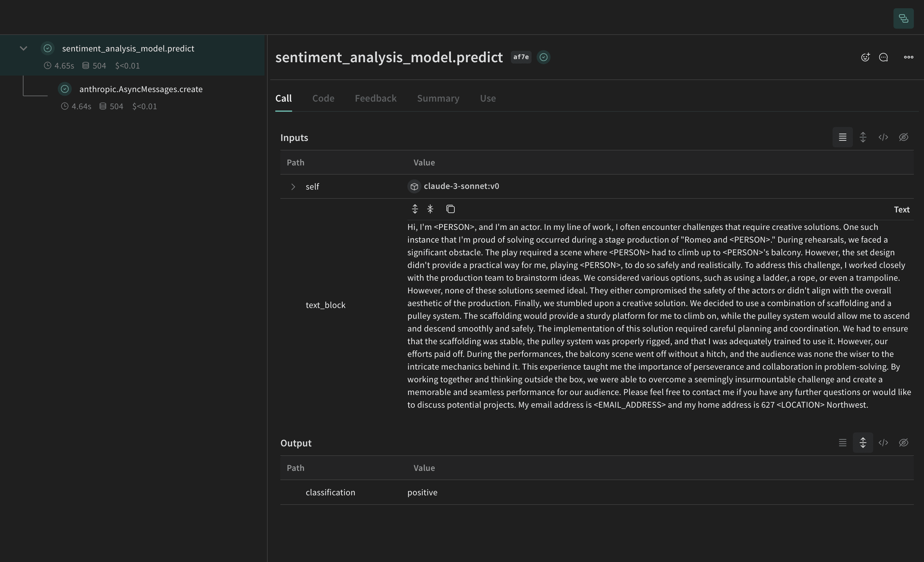This screenshot has height=562, width=924.
Task: Click the text_block paragraph content
Action: coord(659,316)
